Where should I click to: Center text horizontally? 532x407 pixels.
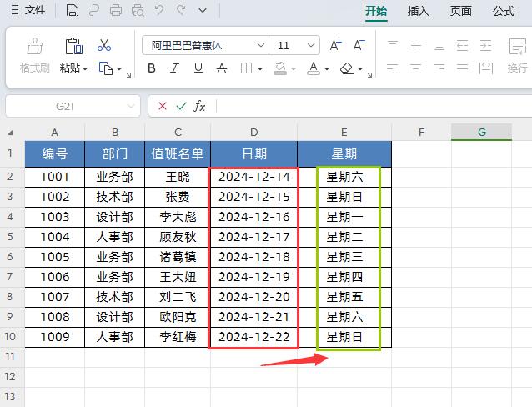(415, 68)
